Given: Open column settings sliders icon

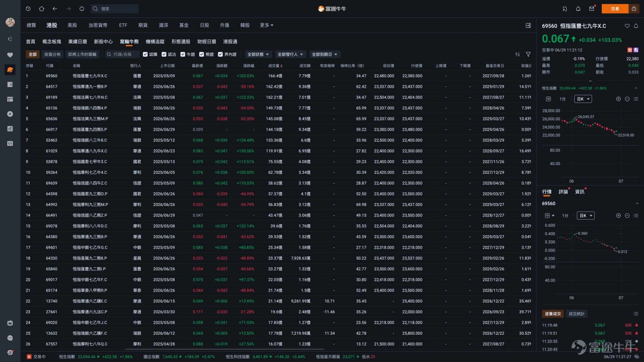Looking at the screenshot, I should 518,54.
